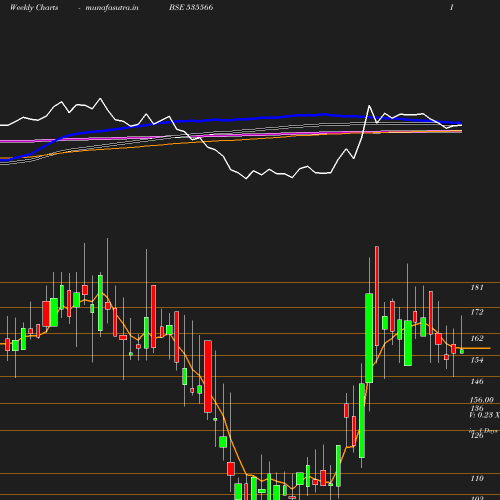This screenshot has width=500, height=500.
Task: Click the 110 price axis label
Action: (x=477, y=478)
